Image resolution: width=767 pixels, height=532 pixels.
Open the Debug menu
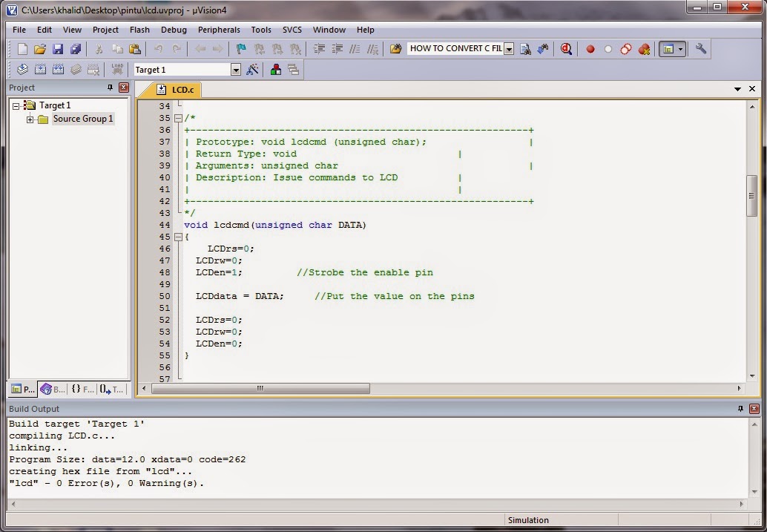point(174,30)
